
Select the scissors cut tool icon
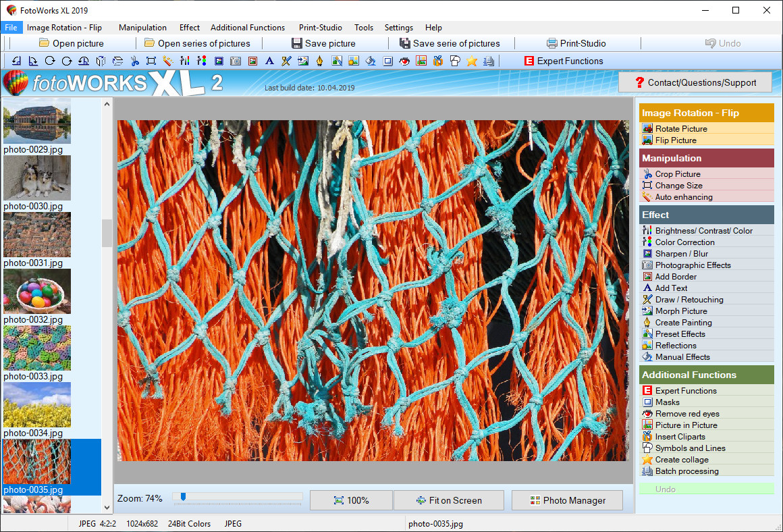(x=134, y=61)
